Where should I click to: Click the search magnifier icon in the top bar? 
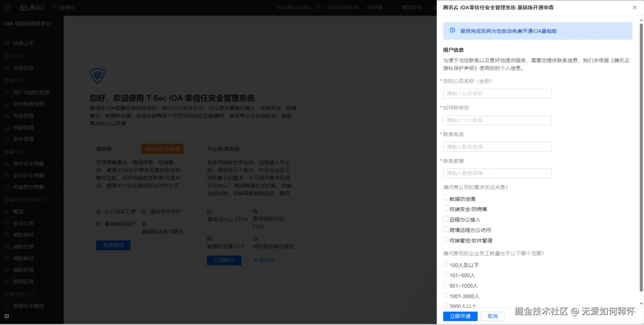tap(269, 8)
